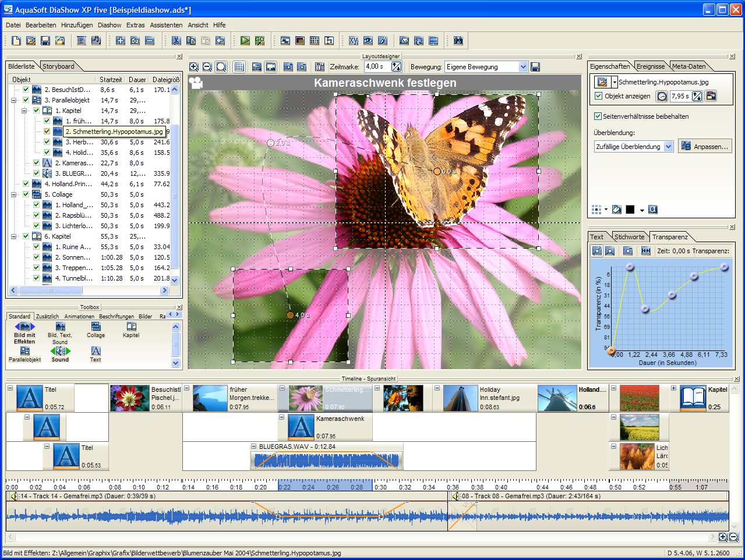Toggle the grid icon in Layoutdesigner toolbar

239,67
